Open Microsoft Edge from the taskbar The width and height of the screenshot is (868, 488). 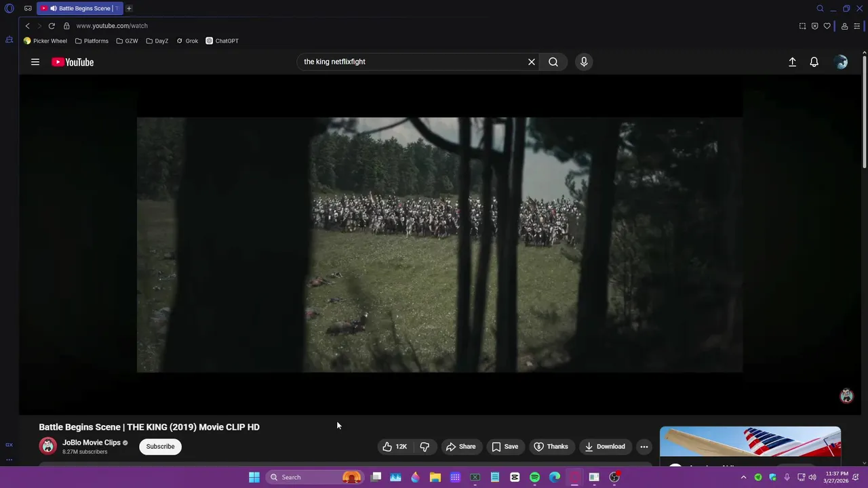point(555,477)
